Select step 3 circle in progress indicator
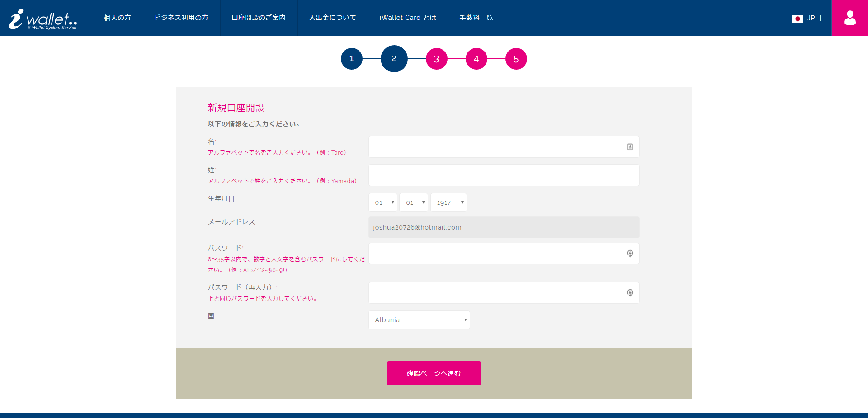 (436, 59)
